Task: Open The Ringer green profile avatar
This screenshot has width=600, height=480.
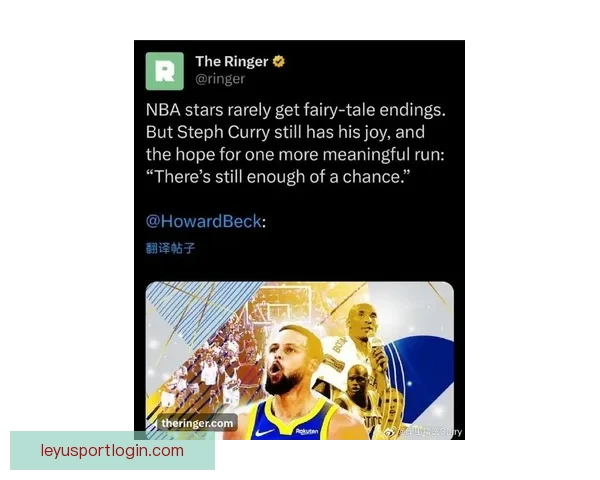Action: (165, 71)
